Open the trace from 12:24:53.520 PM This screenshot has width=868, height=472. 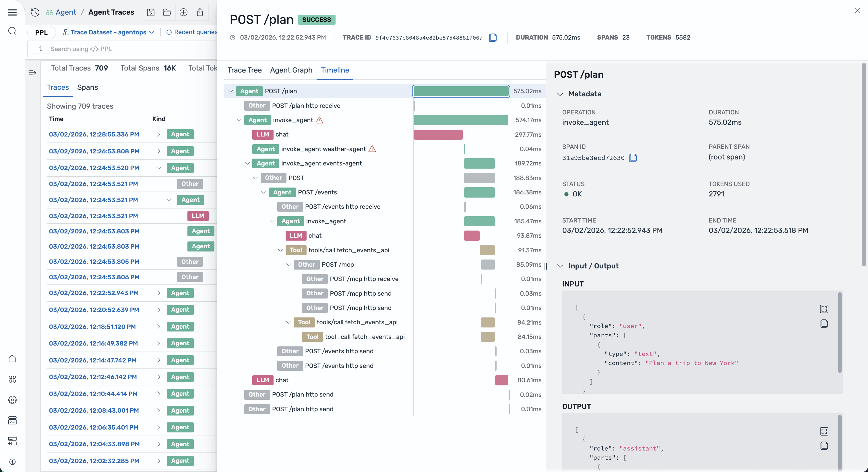click(x=94, y=168)
